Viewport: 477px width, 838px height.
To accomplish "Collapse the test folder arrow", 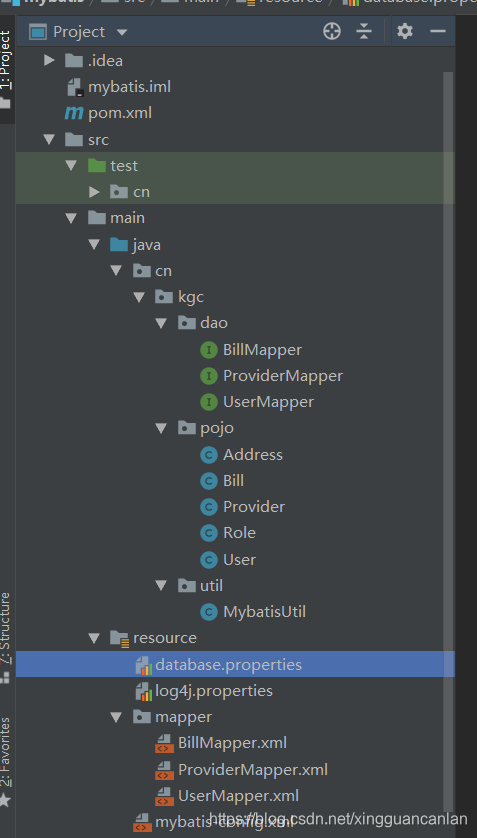I will (x=72, y=166).
